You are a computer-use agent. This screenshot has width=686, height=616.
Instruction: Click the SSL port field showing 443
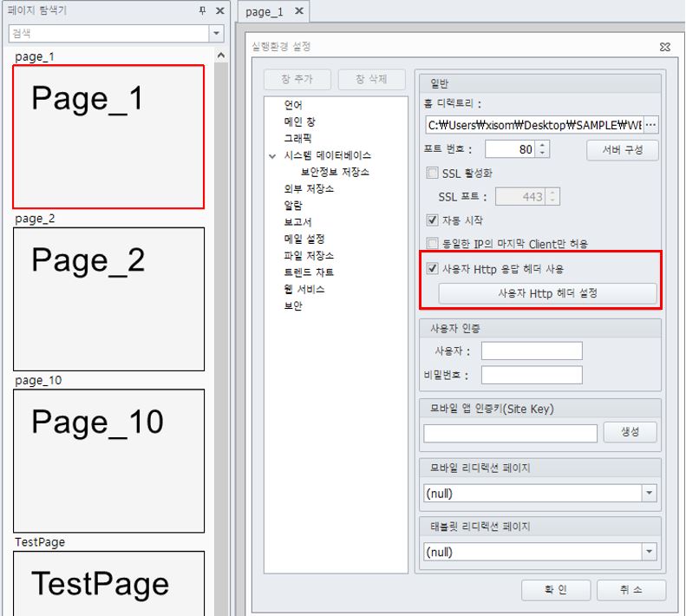520,197
